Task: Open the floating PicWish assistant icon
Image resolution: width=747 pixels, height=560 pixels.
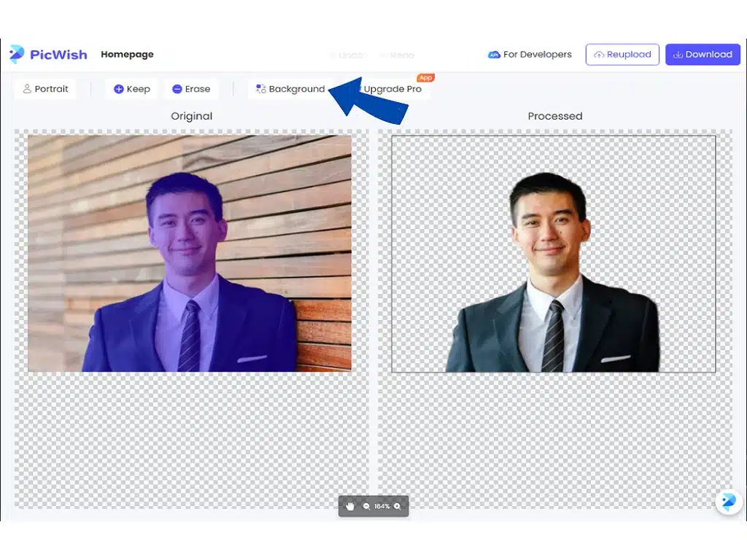Action: tap(728, 502)
